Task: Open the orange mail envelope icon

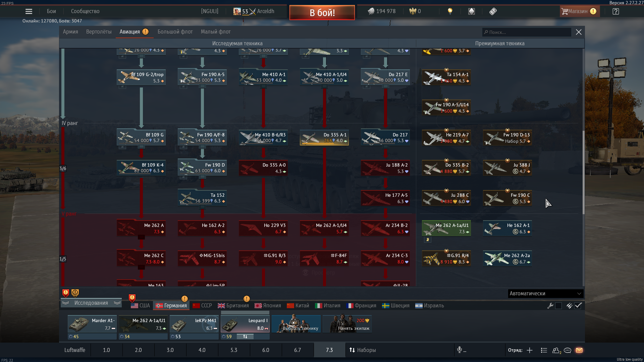Action: coord(579,350)
